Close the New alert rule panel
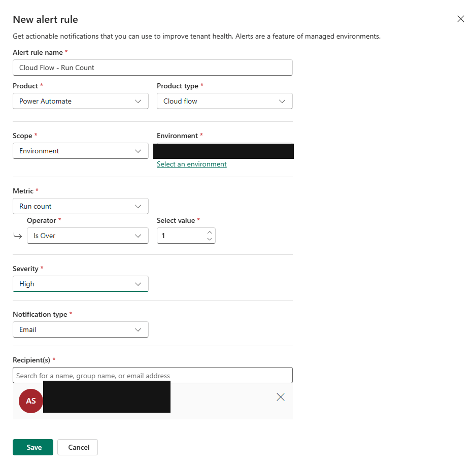 coord(460,19)
